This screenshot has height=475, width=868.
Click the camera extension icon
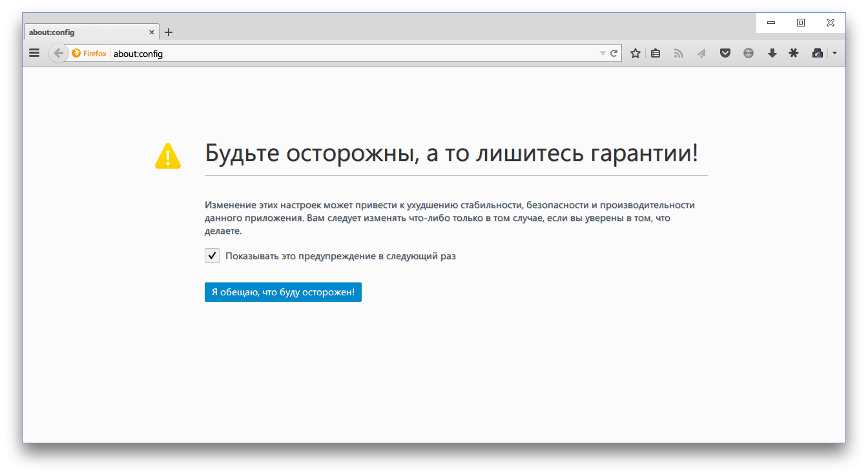click(x=816, y=52)
